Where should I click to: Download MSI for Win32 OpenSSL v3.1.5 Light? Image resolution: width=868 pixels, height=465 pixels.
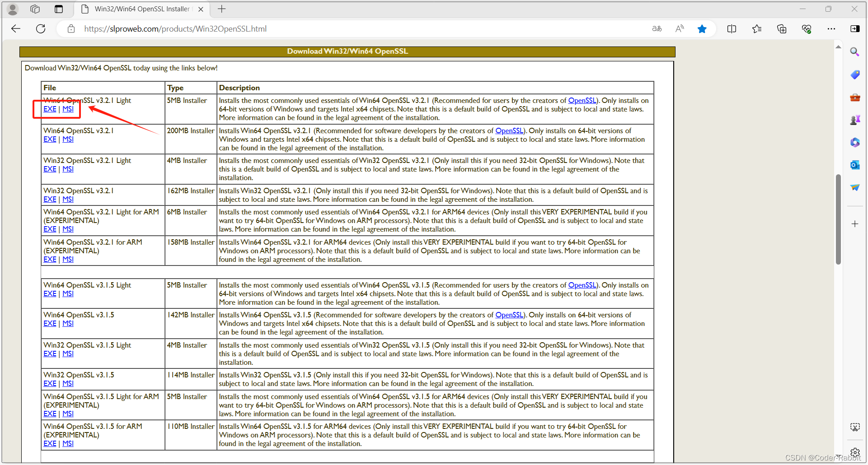click(68, 354)
